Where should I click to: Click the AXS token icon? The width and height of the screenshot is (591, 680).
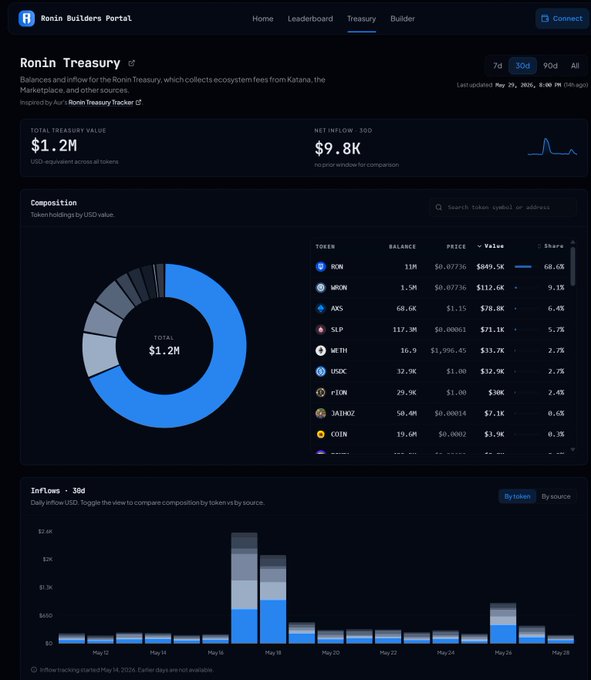[x=320, y=308]
